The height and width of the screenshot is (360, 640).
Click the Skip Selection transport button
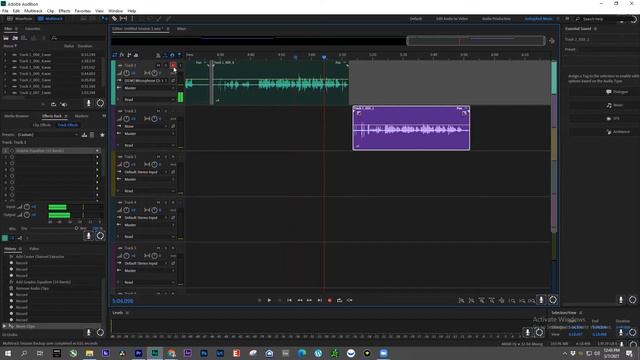(x=349, y=300)
